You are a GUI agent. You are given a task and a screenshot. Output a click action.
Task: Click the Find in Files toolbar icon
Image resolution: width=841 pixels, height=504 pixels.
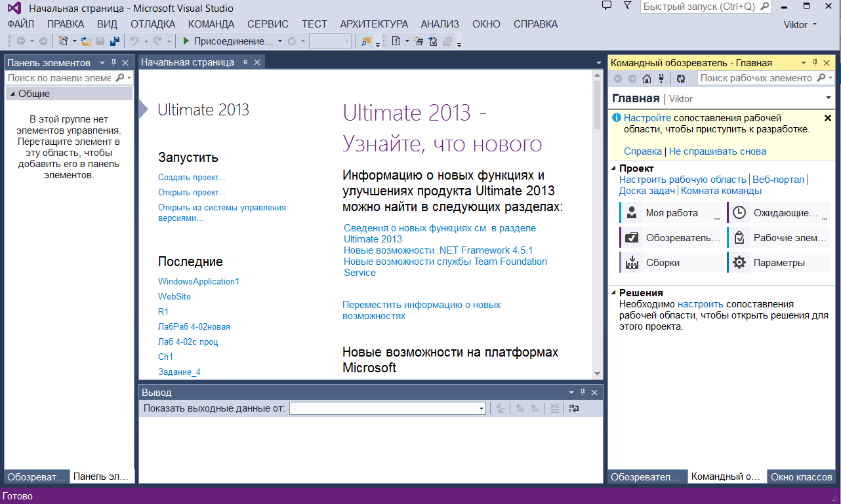[366, 41]
